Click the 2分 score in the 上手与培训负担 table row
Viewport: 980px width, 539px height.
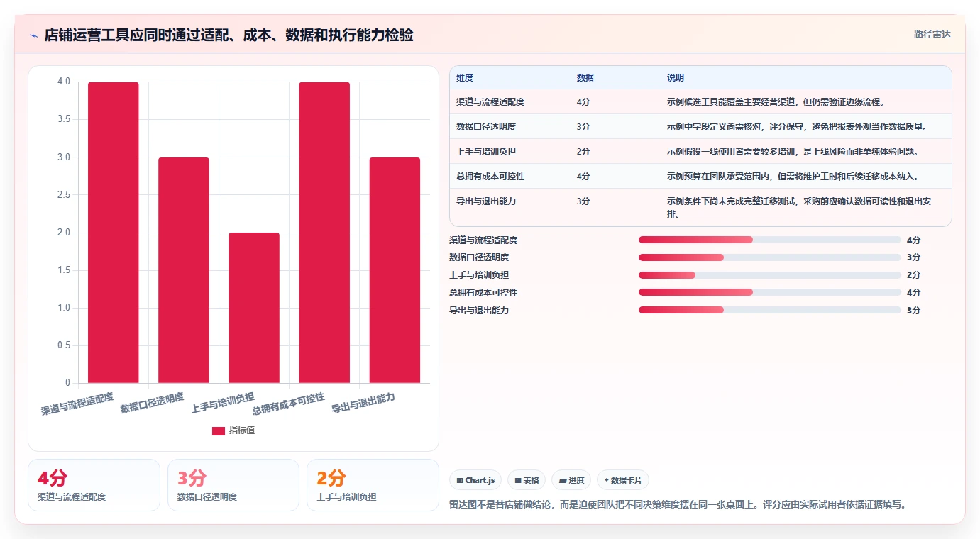coord(583,152)
